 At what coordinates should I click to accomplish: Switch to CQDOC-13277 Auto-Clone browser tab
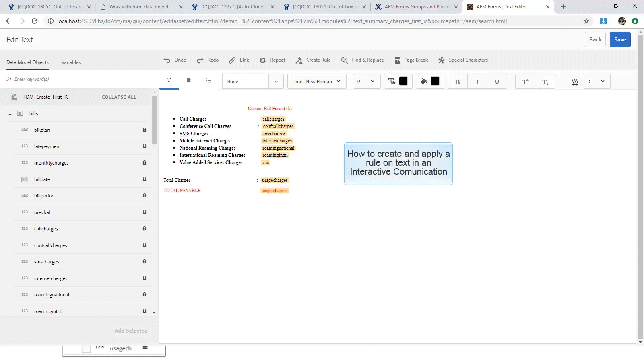(233, 7)
